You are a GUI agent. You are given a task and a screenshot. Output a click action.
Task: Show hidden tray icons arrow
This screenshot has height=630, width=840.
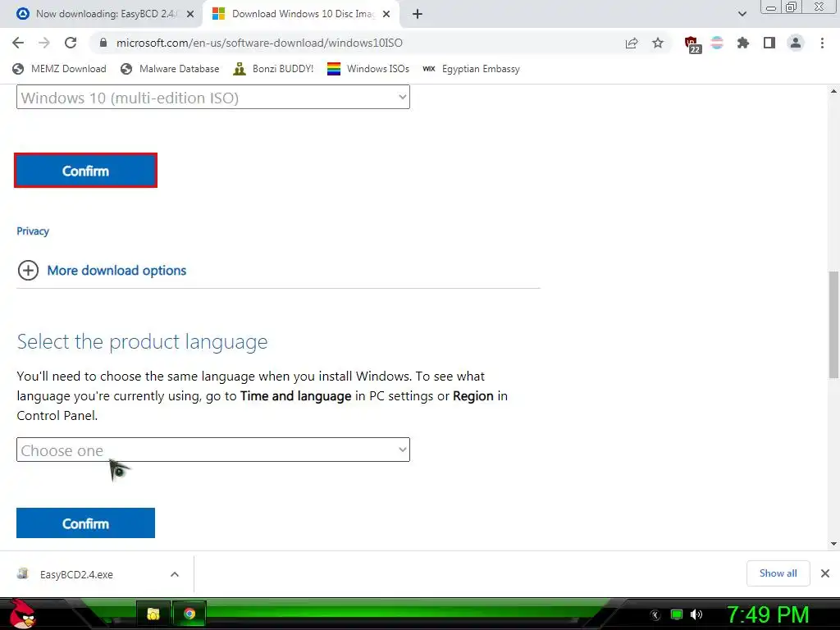[655, 615]
